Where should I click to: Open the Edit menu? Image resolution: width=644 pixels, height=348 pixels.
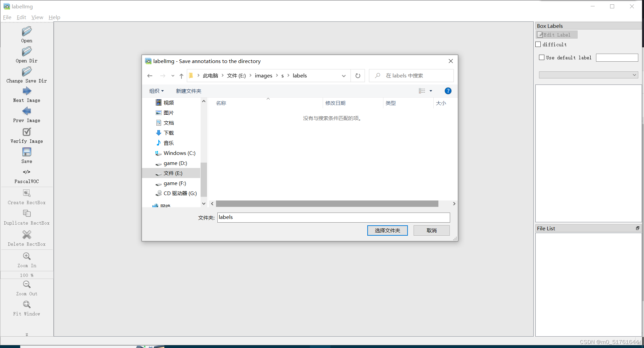(x=21, y=17)
